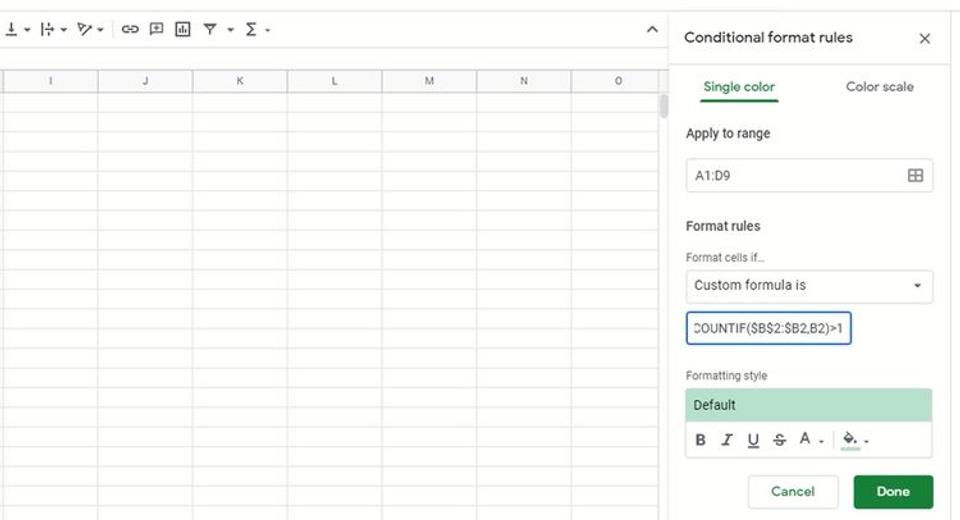Click the insert link icon
The width and height of the screenshot is (960, 520).
pos(130,29)
